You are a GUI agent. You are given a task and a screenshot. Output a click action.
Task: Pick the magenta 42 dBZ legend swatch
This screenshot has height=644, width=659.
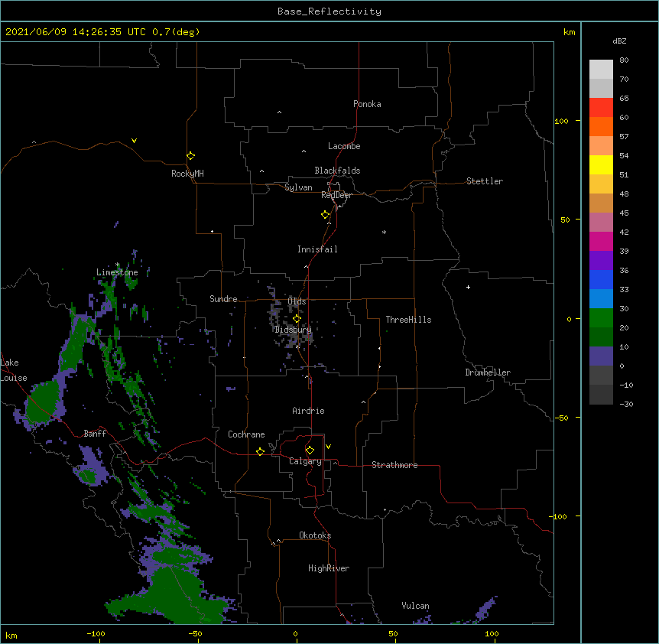pos(601,241)
